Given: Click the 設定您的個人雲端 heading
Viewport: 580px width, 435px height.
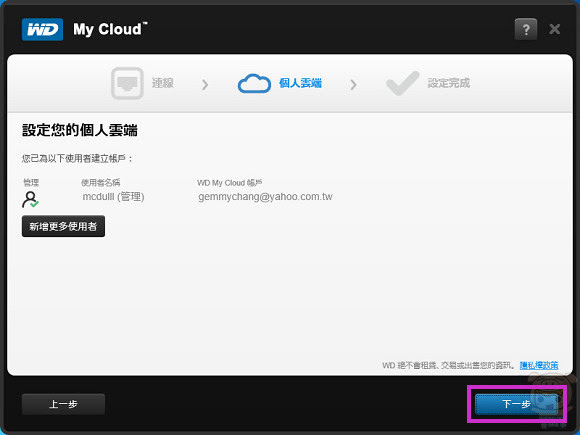Looking at the screenshot, I should click(x=80, y=130).
